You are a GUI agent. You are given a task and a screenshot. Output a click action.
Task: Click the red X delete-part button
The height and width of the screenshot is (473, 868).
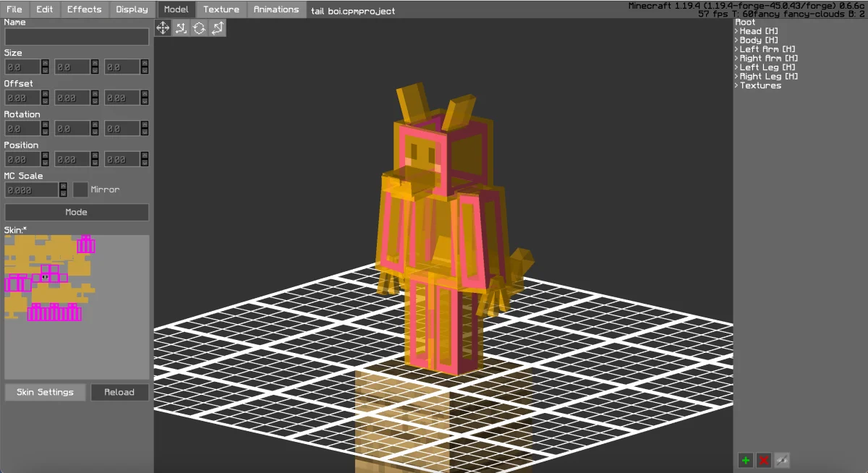click(x=764, y=460)
